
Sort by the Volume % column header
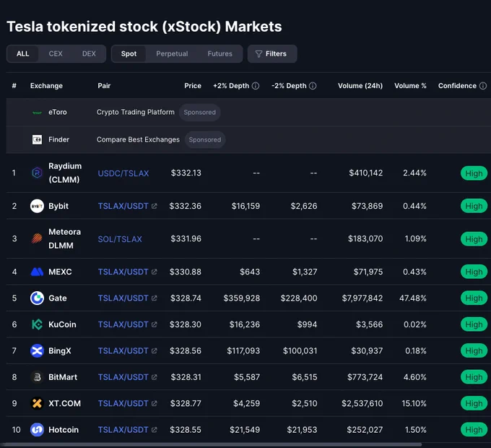coord(410,86)
